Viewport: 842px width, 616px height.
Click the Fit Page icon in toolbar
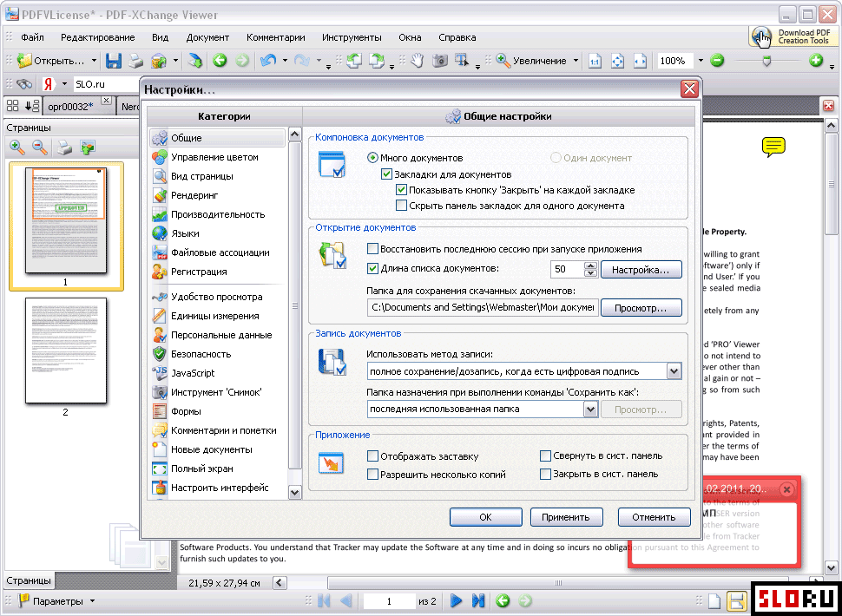617,62
